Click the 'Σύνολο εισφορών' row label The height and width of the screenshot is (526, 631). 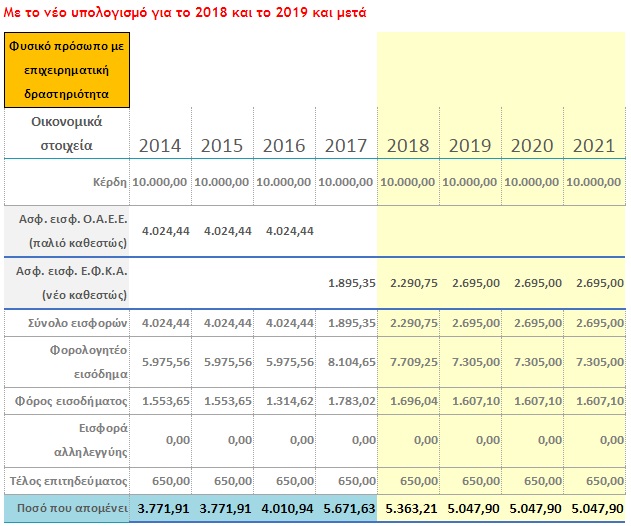click(x=78, y=323)
